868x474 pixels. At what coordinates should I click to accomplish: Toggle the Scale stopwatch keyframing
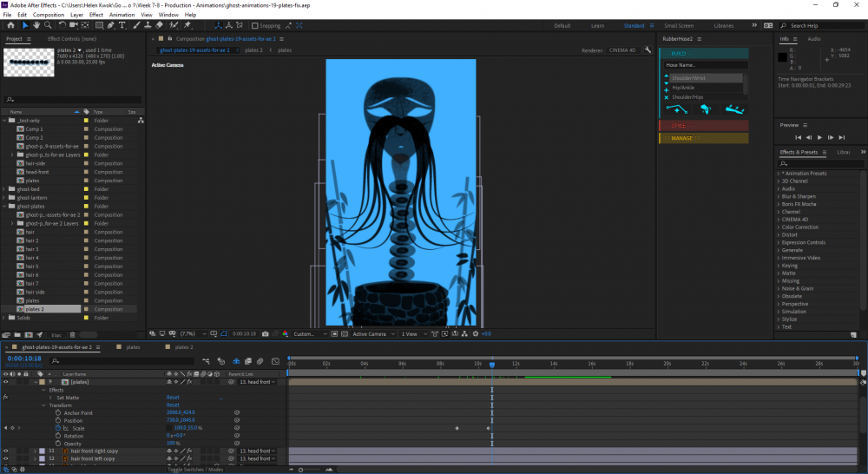click(x=57, y=428)
